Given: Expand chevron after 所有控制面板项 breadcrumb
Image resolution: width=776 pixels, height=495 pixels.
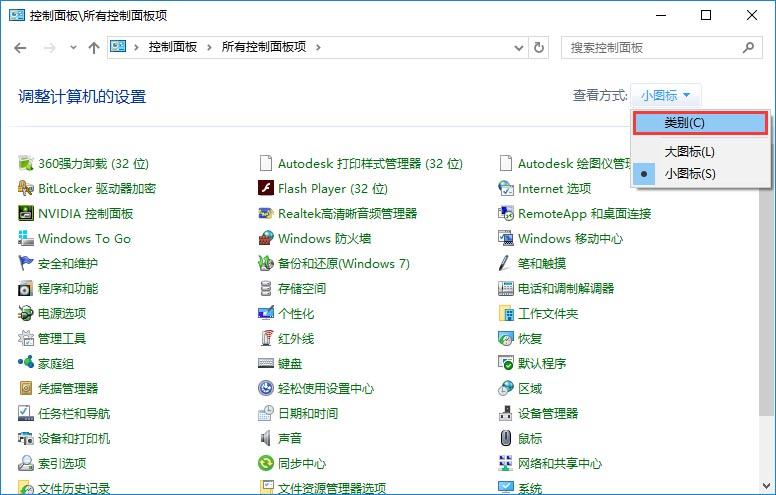Looking at the screenshot, I should click(x=318, y=48).
